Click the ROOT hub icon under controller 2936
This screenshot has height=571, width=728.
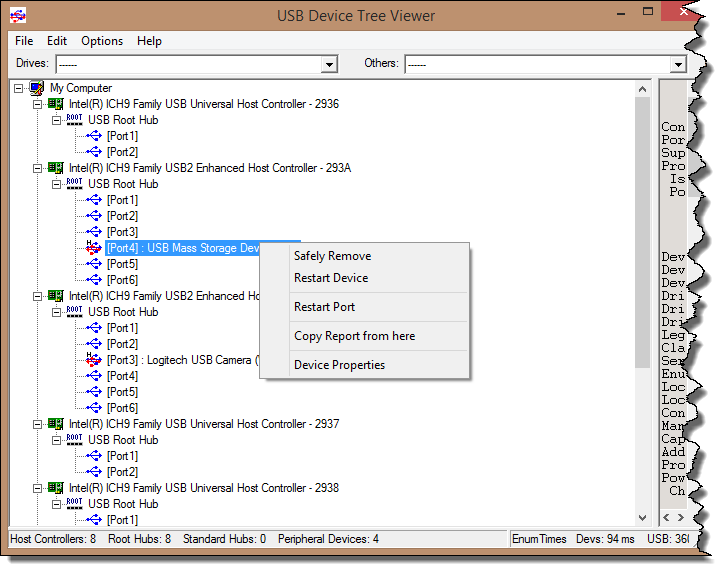click(x=74, y=120)
